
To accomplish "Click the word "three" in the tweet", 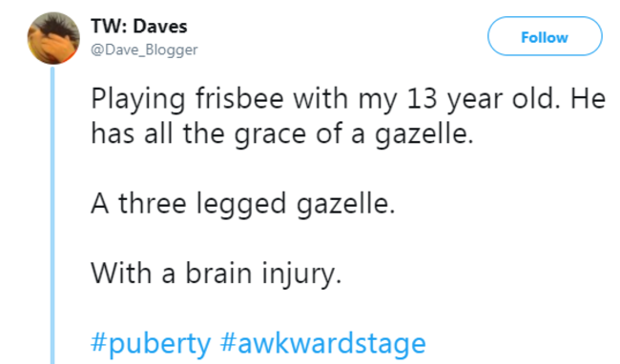I will click(x=153, y=203).
